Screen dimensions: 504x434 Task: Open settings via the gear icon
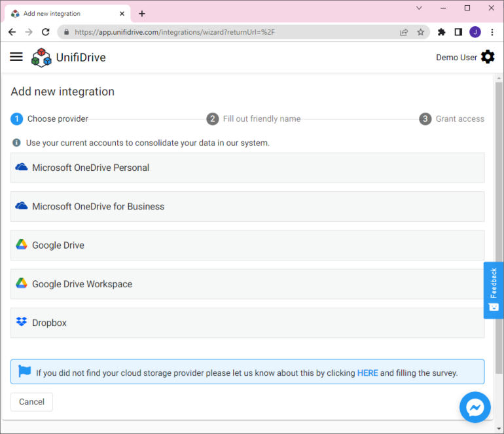[488, 57]
